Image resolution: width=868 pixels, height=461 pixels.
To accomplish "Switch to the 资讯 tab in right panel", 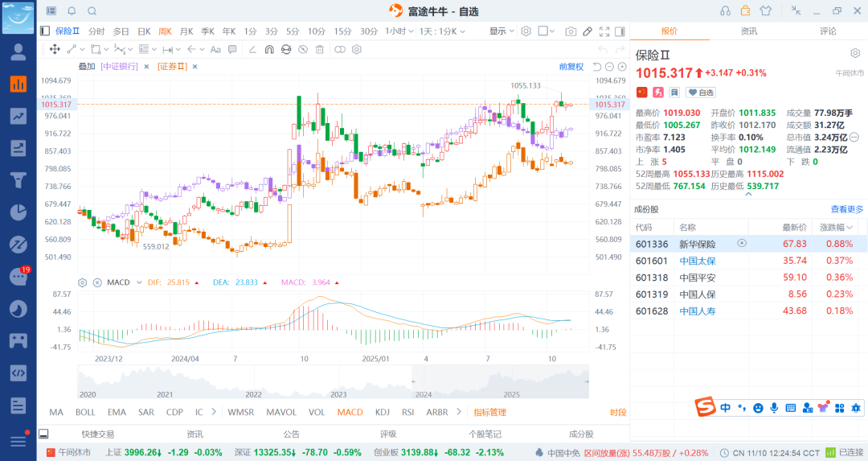I will (748, 31).
